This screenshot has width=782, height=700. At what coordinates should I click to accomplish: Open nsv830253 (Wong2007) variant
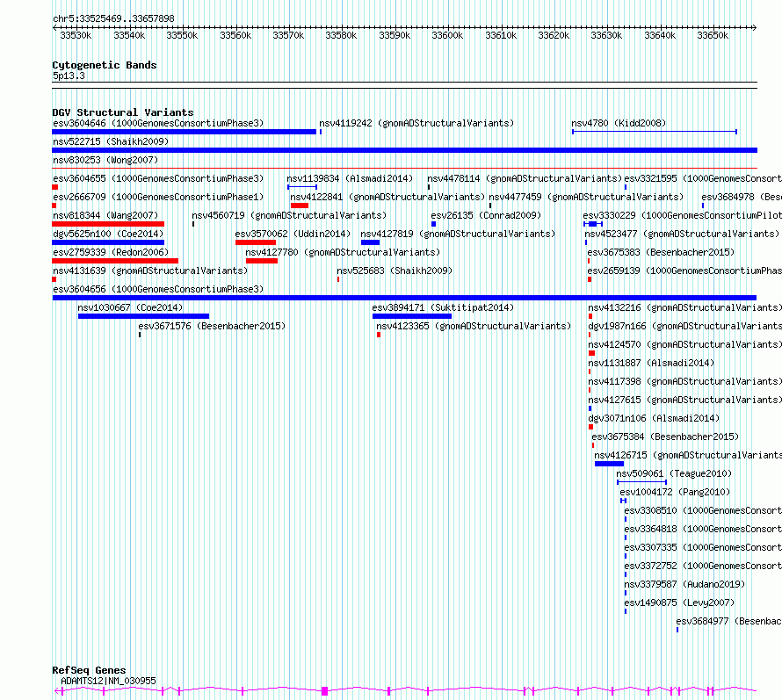point(105,160)
